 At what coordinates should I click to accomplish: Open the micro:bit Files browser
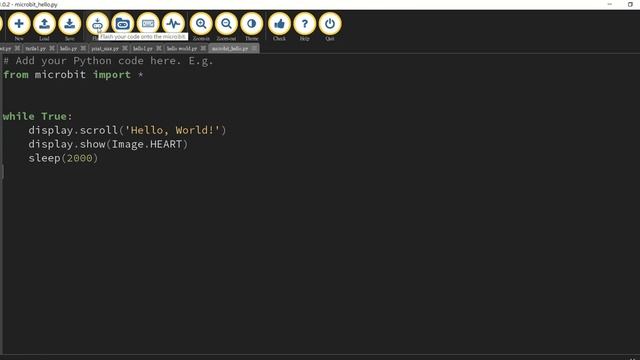pyautogui.click(x=122, y=24)
